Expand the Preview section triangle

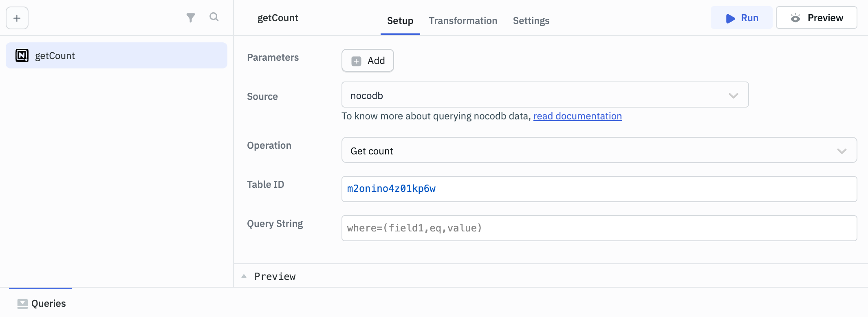click(244, 276)
